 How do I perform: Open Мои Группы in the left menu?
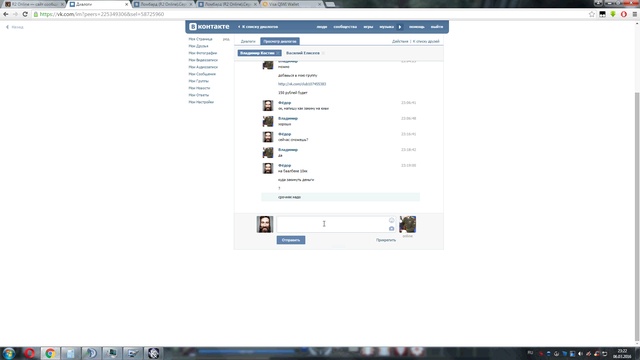(199, 81)
